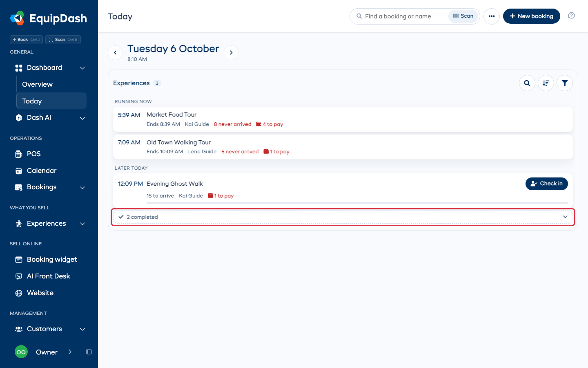Select Overview under Dashboard
This screenshot has width=588, height=368.
coord(51,84)
